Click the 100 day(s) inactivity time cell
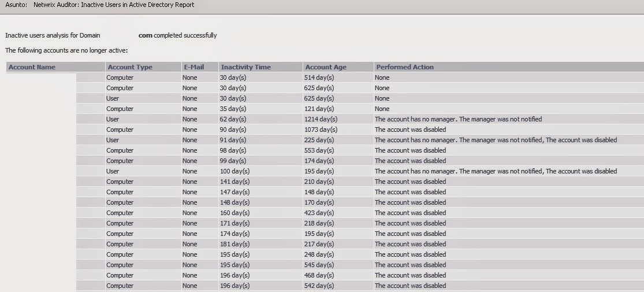Image resolution: width=644 pixels, height=292 pixels. coord(234,171)
